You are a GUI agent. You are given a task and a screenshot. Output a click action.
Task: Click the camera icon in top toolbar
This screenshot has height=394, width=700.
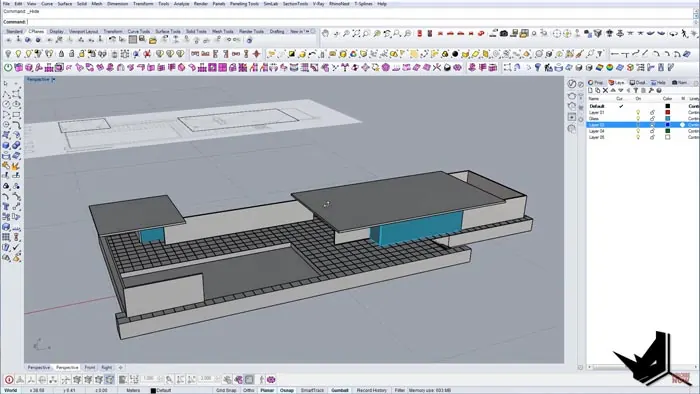coord(504,33)
